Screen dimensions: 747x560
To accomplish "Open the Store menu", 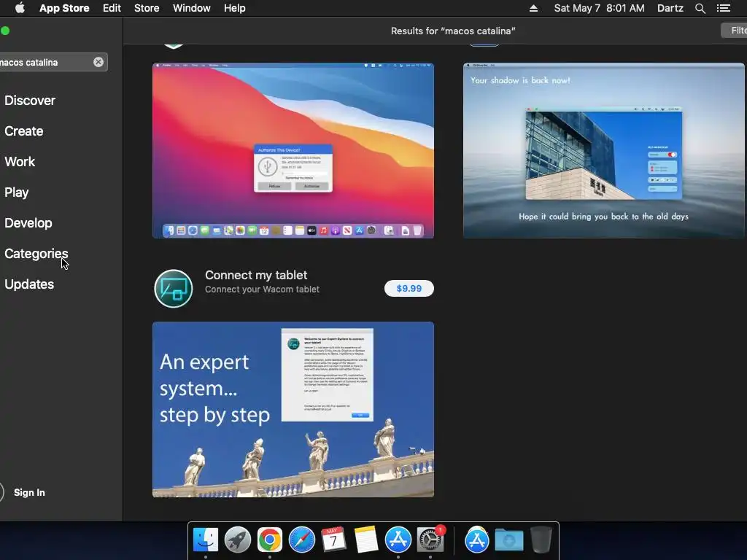I will [147, 8].
